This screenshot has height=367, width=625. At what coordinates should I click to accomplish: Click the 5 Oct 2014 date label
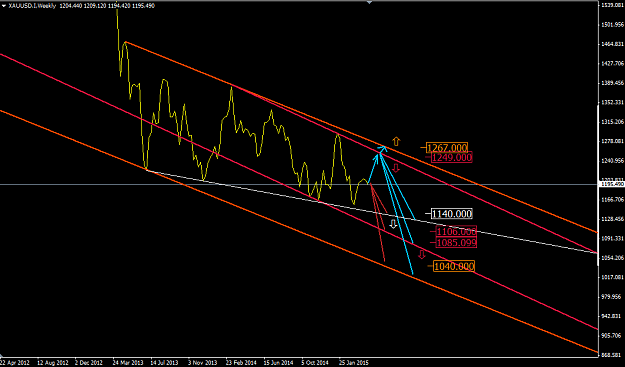click(315, 363)
